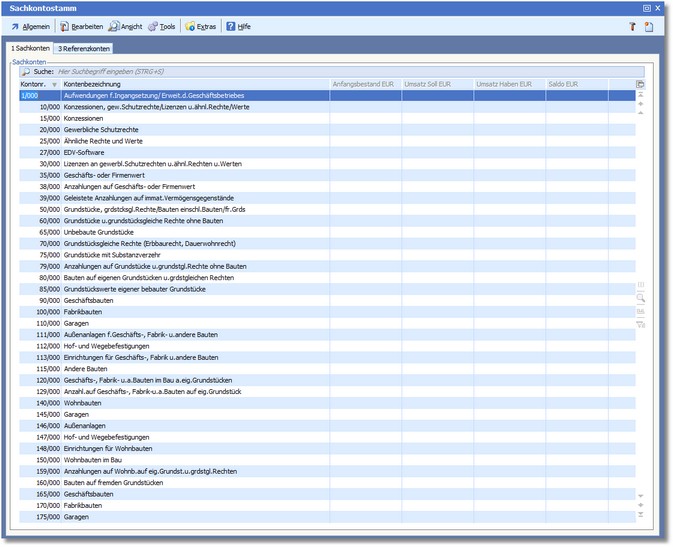Jump to first record using top arrow
673x547 pixels.
pyautogui.click(x=640, y=95)
